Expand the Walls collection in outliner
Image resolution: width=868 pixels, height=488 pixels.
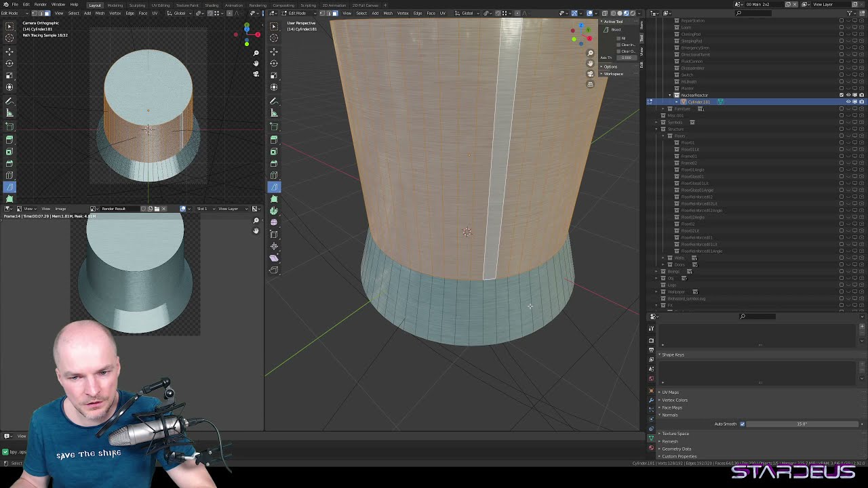point(663,258)
